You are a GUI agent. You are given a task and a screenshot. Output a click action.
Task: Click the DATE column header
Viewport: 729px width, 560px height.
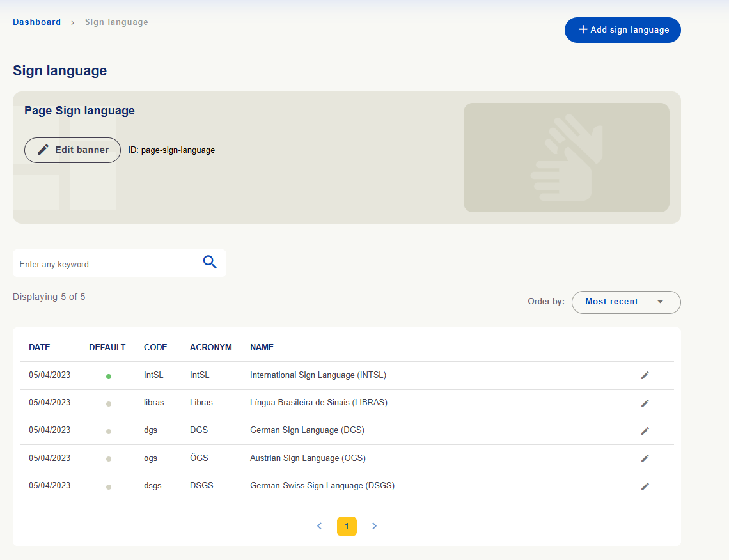point(40,347)
